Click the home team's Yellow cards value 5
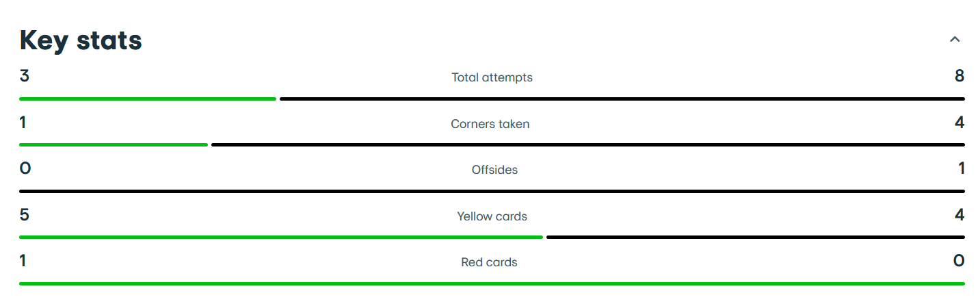 pyautogui.click(x=25, y=215)
